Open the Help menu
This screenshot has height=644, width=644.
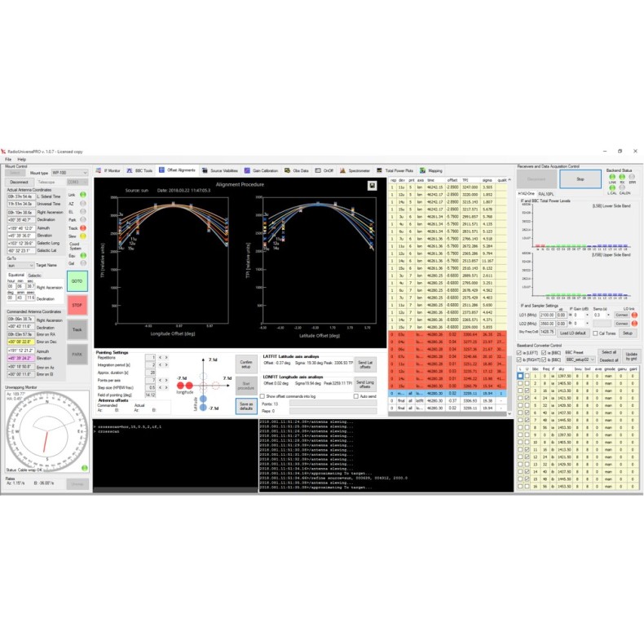tap(22, 159)
